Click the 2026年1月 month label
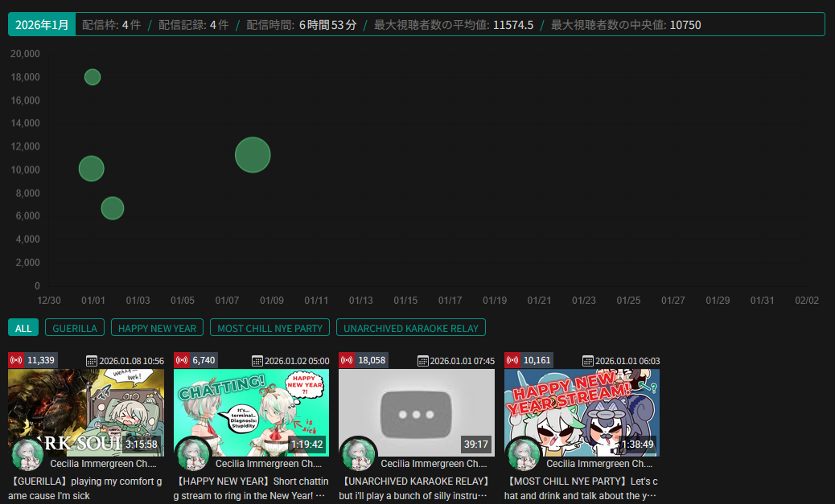Viewport: 835px width, 504px height. [42, 24]
